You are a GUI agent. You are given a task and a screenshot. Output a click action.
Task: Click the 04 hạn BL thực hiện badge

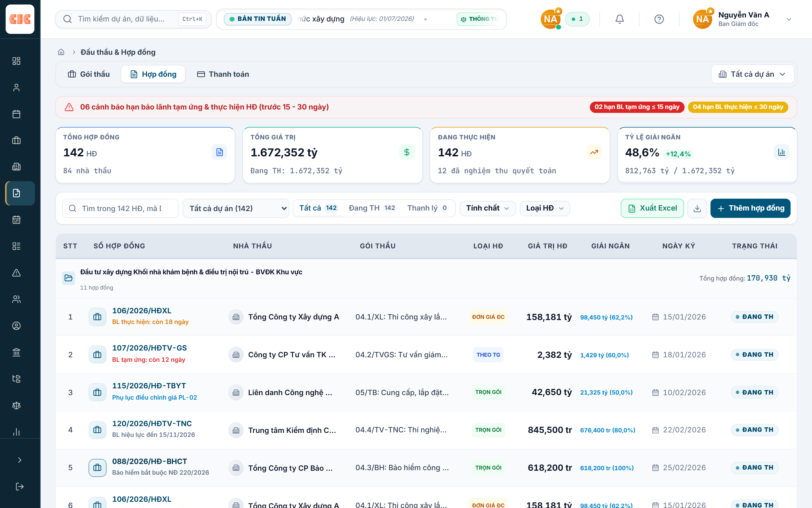(x=738, y=107)
